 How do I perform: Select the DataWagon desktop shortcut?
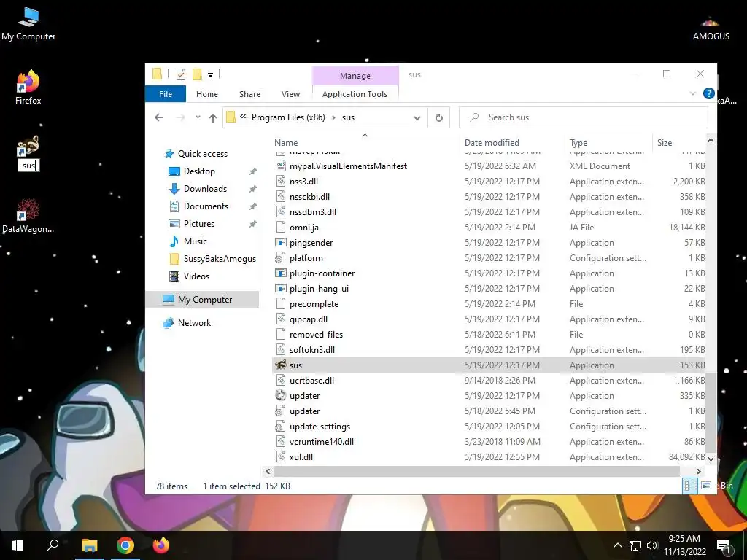pos(28,216)
